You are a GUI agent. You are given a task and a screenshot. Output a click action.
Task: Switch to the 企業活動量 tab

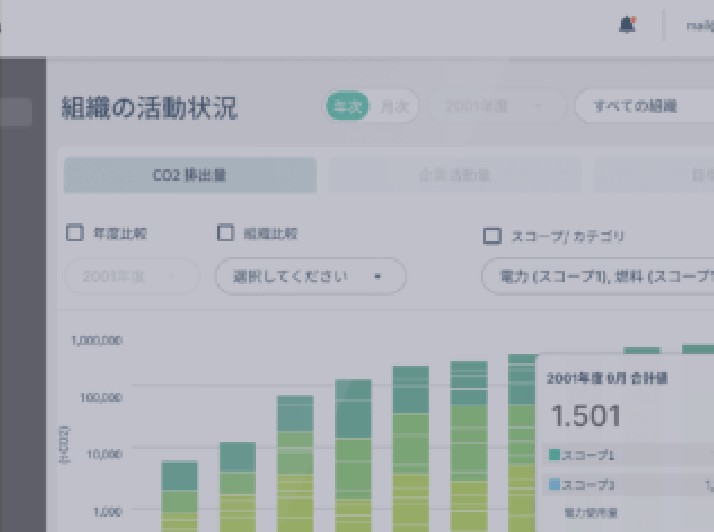(454, 175)
